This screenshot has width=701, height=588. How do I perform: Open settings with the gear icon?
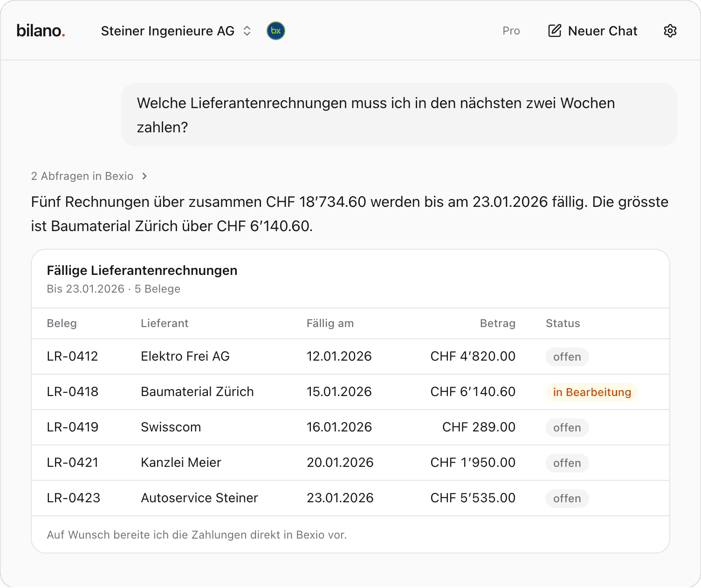coord(670,31)
